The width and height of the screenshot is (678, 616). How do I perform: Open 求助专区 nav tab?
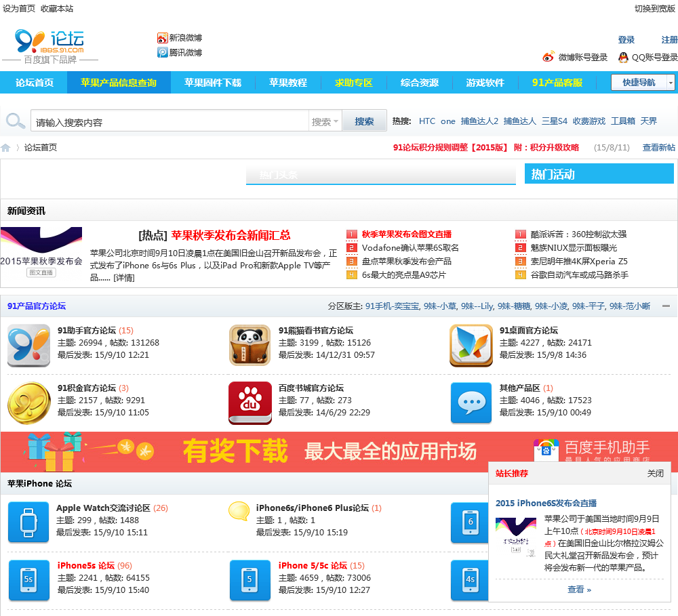point(354,83)
